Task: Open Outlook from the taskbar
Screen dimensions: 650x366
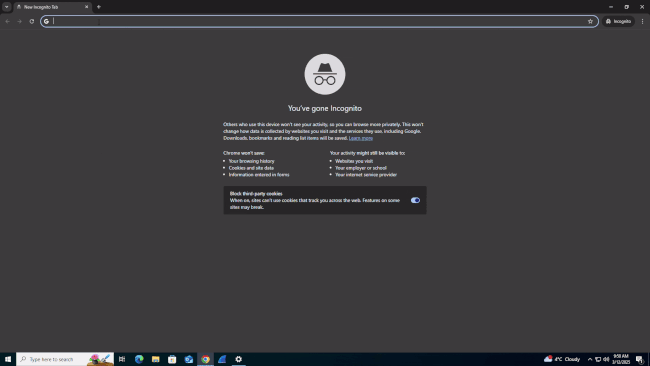Action: click(189, 359)
